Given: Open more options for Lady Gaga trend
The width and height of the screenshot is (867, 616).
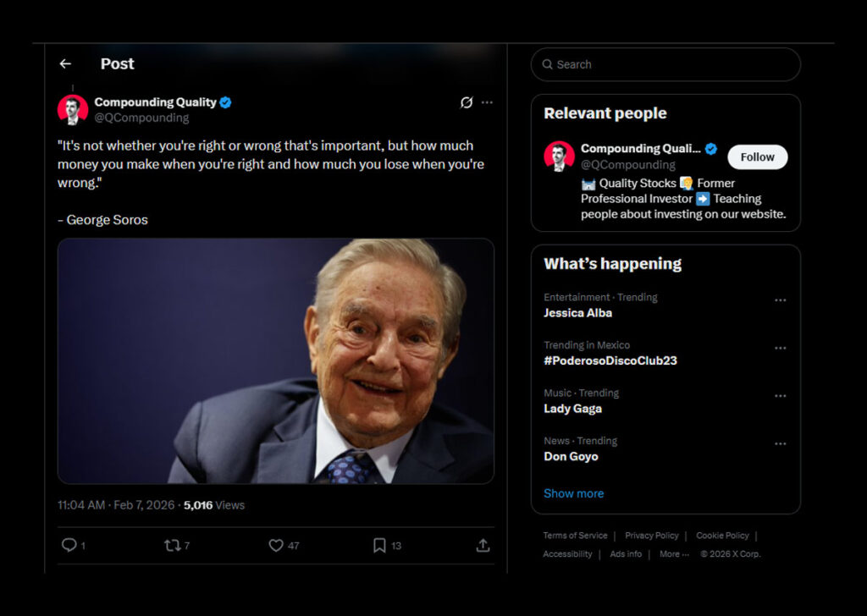Looking at the screenshot, I should tap(780, 396).
